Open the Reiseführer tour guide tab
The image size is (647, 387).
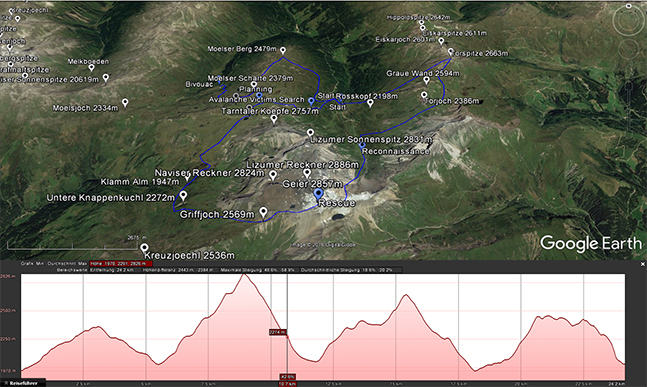click(x=23, y=383)
